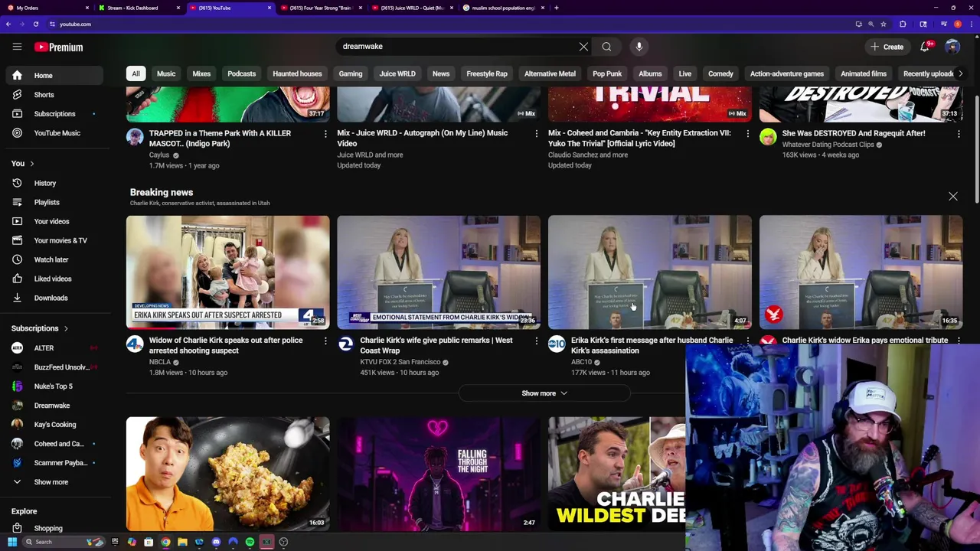The width and height of the screenshot is (980, 551).
Task: Start voice search with the microphone
Action: tap(639, 47)
